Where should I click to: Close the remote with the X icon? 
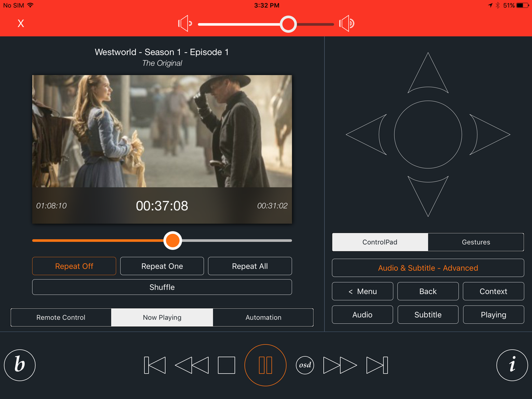[x=21, y=23]
